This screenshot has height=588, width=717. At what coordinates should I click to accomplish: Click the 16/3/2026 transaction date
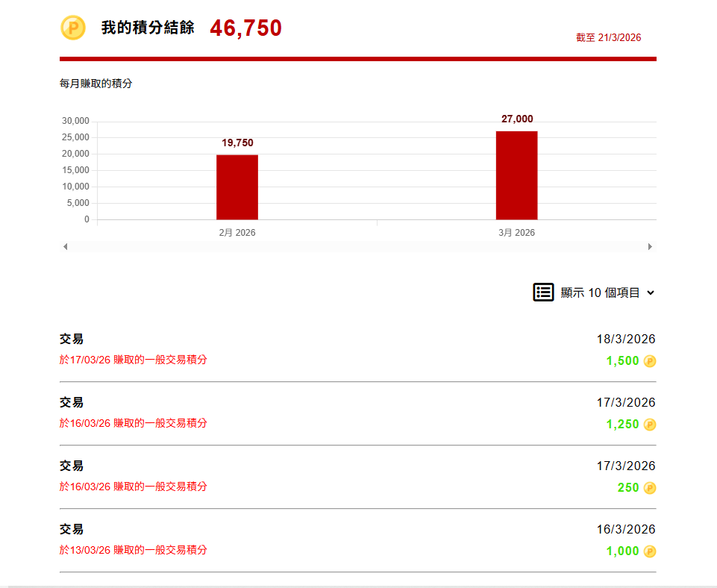pyautogui.click(x=625, y=530)
